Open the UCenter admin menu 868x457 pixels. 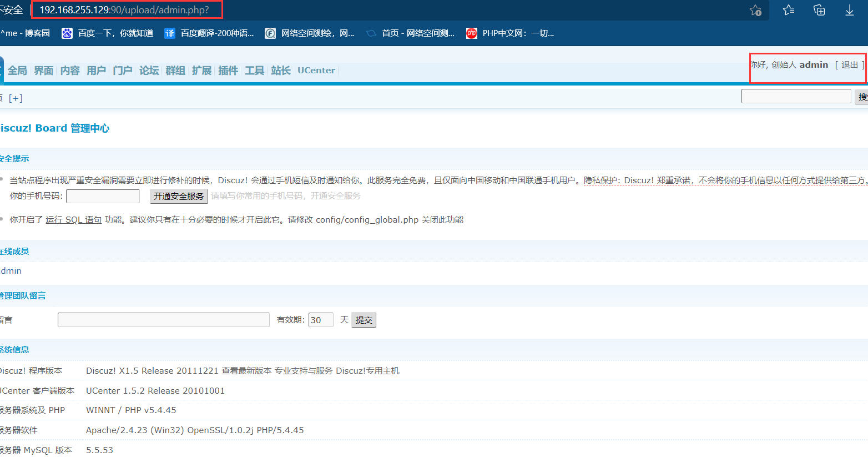point(316,71)
